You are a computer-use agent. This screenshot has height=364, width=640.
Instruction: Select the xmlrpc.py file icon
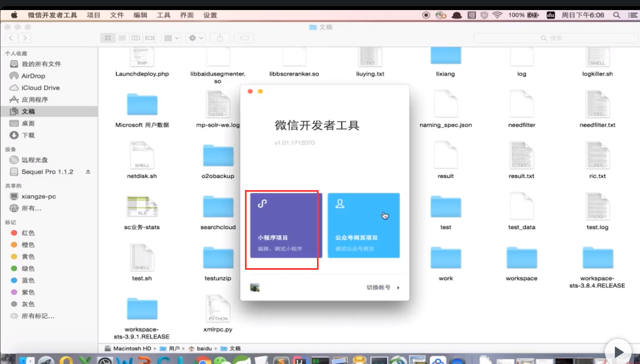(218, 309)
